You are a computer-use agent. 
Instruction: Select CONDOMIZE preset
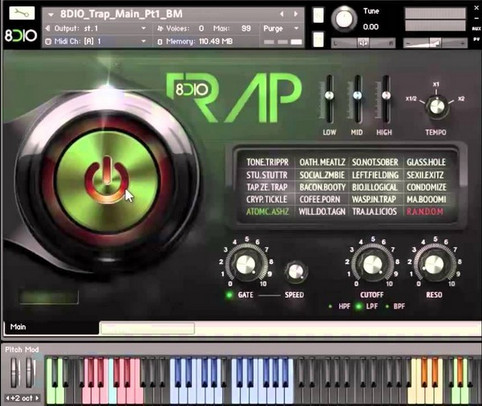(x=426, y=187)
